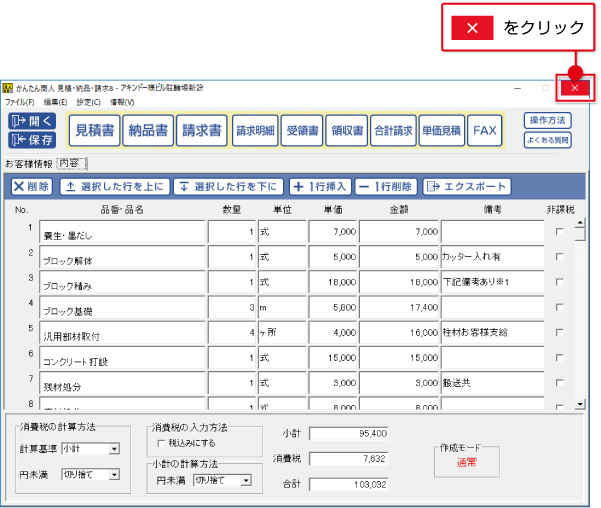Click the エクスポート export button
This screenshot has width=601, height=508.
(x=466, y=186)
